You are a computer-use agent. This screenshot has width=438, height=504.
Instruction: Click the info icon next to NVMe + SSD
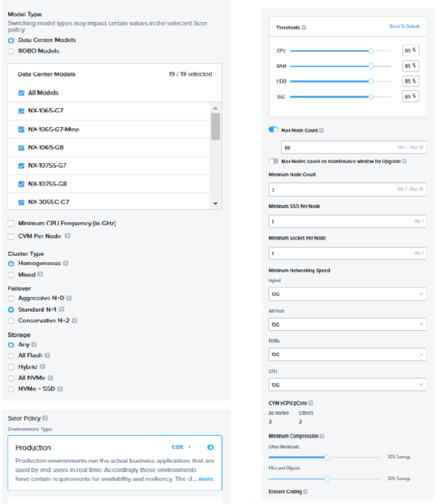coord(60,389)
